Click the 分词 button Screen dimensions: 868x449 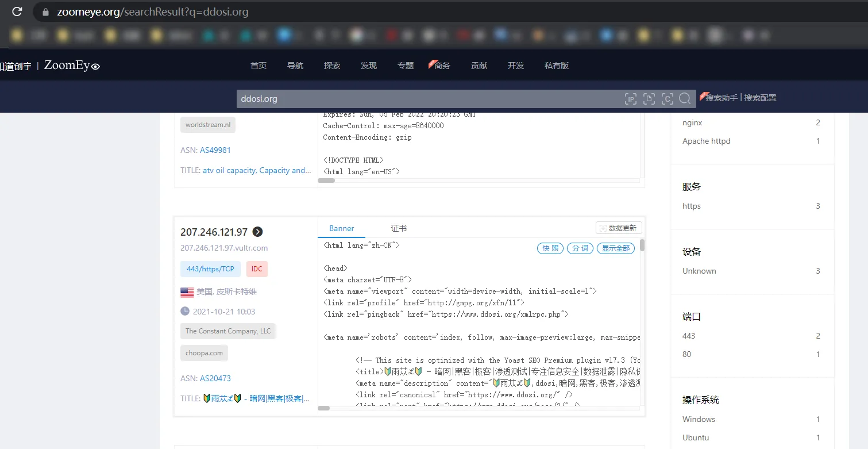coord(580,248)
